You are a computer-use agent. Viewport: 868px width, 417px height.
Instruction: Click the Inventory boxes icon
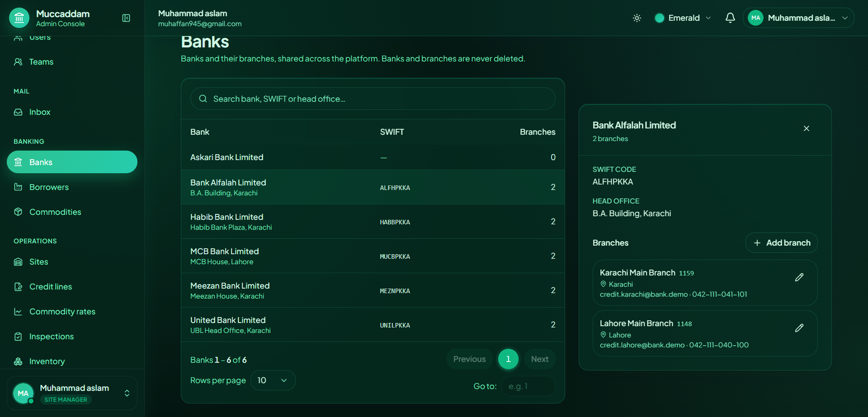(18, 362)
